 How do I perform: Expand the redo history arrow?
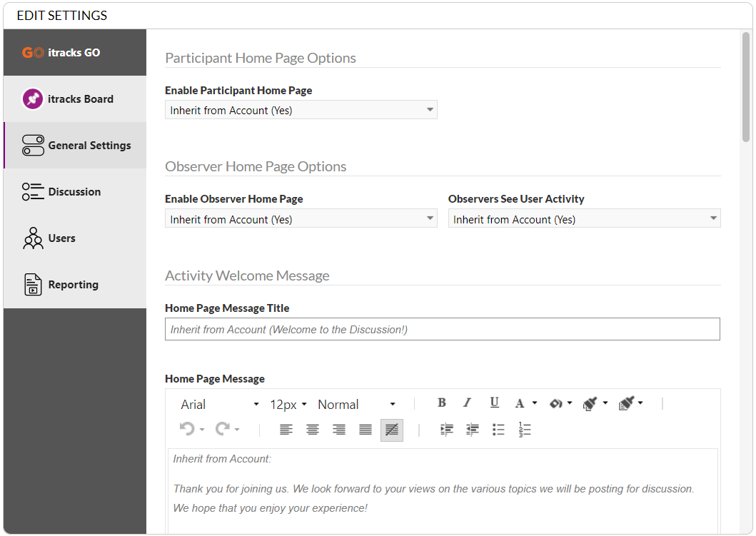tap(237, 429)
